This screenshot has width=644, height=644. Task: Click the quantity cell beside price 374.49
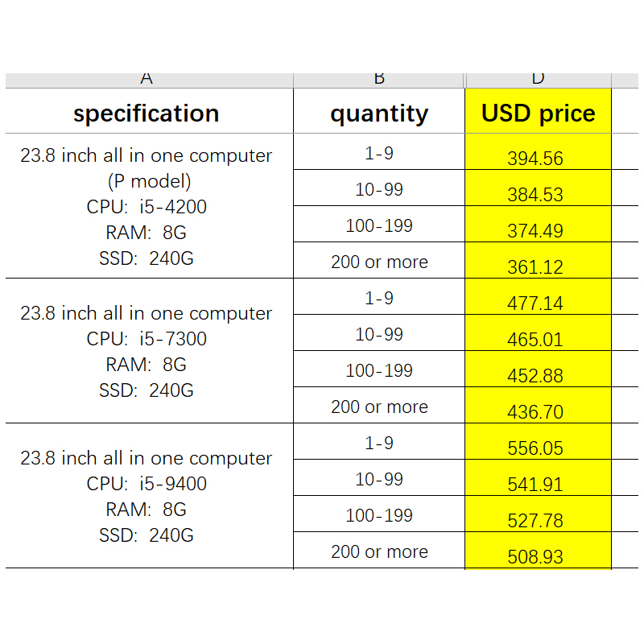[379, 226]
